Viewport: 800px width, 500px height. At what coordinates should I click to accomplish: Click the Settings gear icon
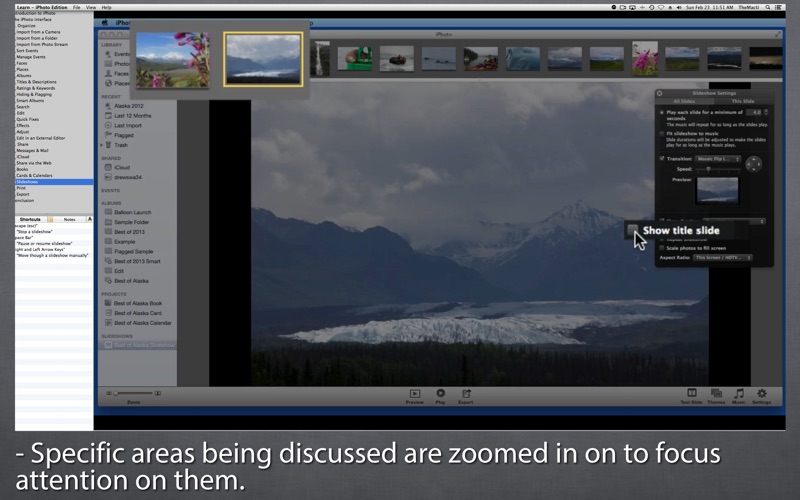click(762, 393)
